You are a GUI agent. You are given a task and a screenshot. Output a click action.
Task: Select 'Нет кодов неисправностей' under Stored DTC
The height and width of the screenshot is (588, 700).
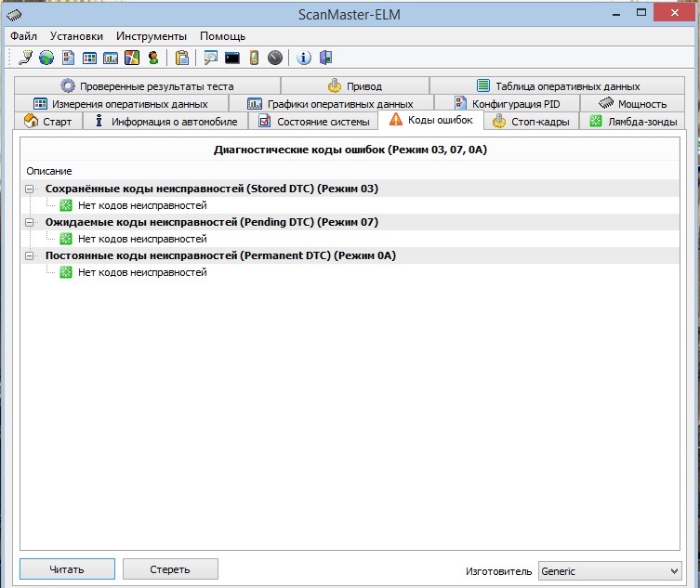click(142, 205)
